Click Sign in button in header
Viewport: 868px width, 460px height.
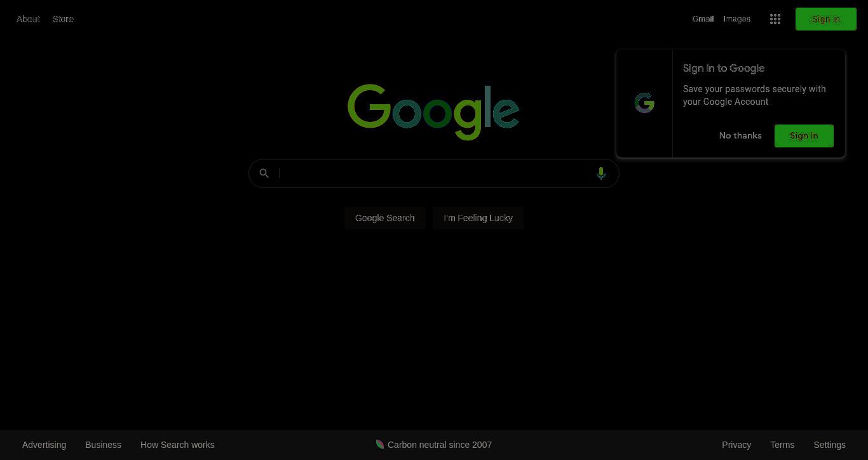click(826, 19)
